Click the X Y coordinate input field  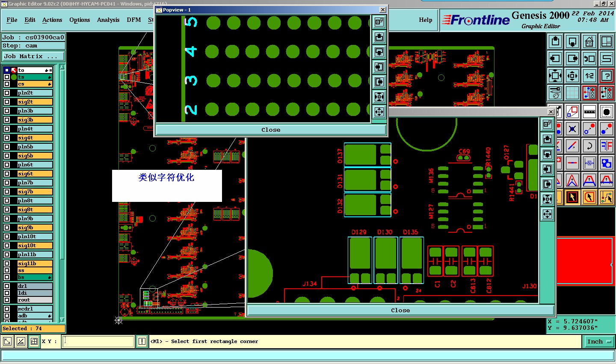98,341
